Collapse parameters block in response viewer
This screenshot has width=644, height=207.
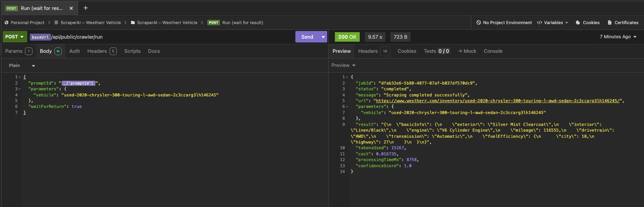(x=347, y=107)
